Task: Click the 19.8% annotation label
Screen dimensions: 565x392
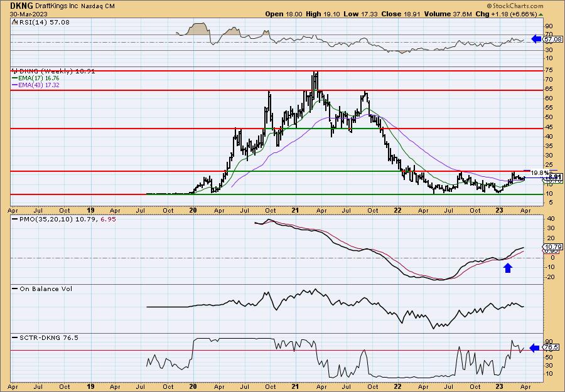Action: 540,172
